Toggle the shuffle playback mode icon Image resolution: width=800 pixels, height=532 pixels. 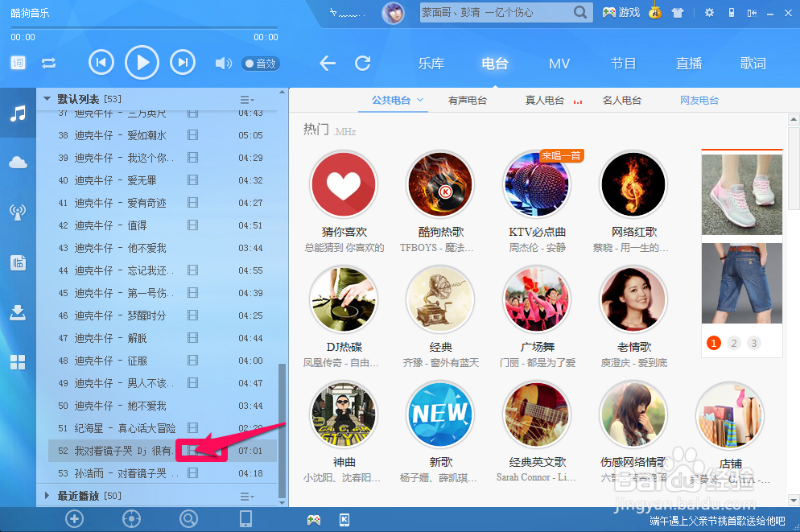pyautogui.click(x=48, y=64)
